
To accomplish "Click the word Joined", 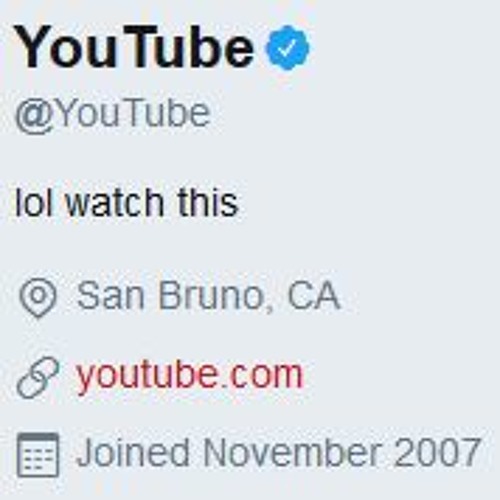I will pyautogui.click(x=133, y=452).
